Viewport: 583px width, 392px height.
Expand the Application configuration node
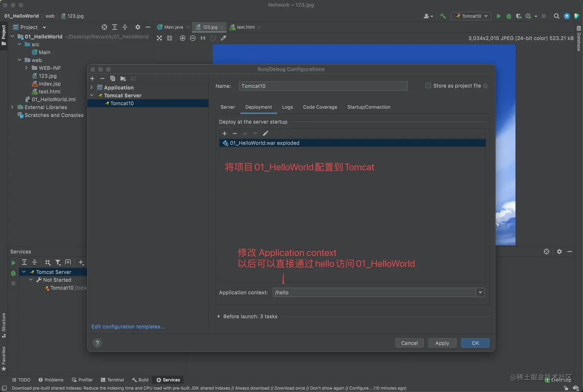pyautogui.click(x=92, y=87)
